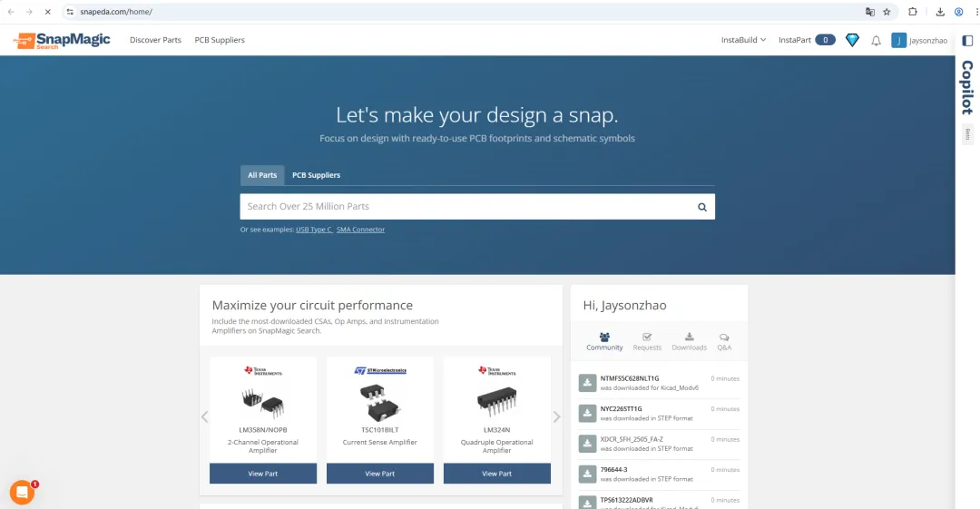Click download icon beside NYC226STT1G
980x509 pixels.
[x=587, y=414]
